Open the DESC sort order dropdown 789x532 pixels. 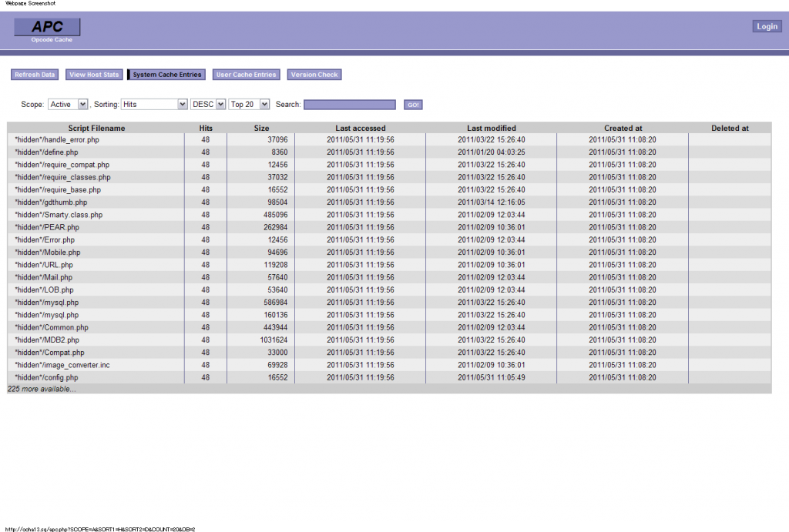click(x=208, y=104)
